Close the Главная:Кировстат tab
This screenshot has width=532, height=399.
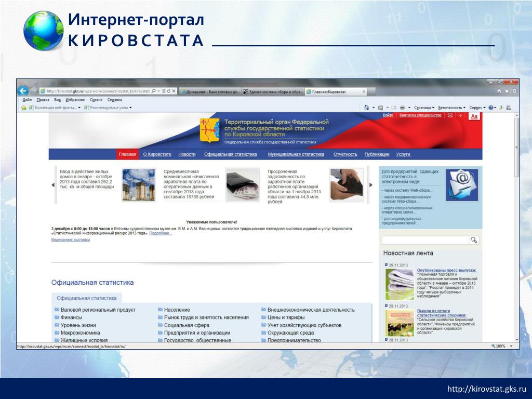coord(364,91)
